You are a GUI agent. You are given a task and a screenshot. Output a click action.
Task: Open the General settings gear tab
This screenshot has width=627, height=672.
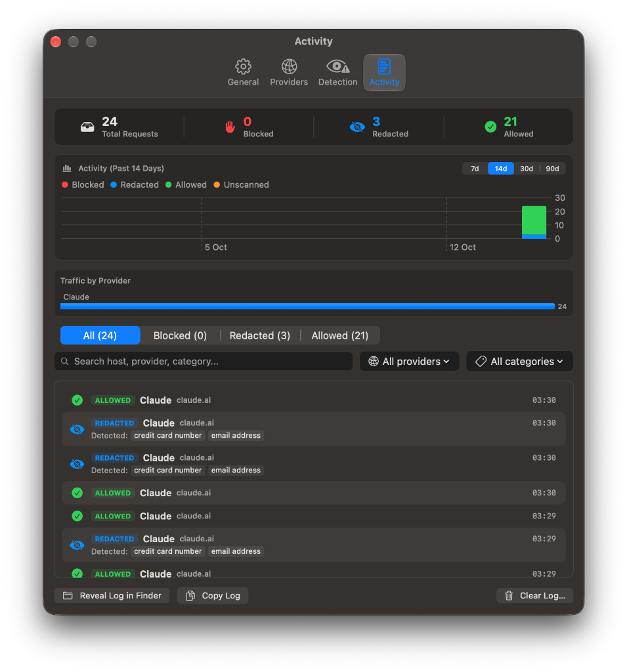coord(243,72)
